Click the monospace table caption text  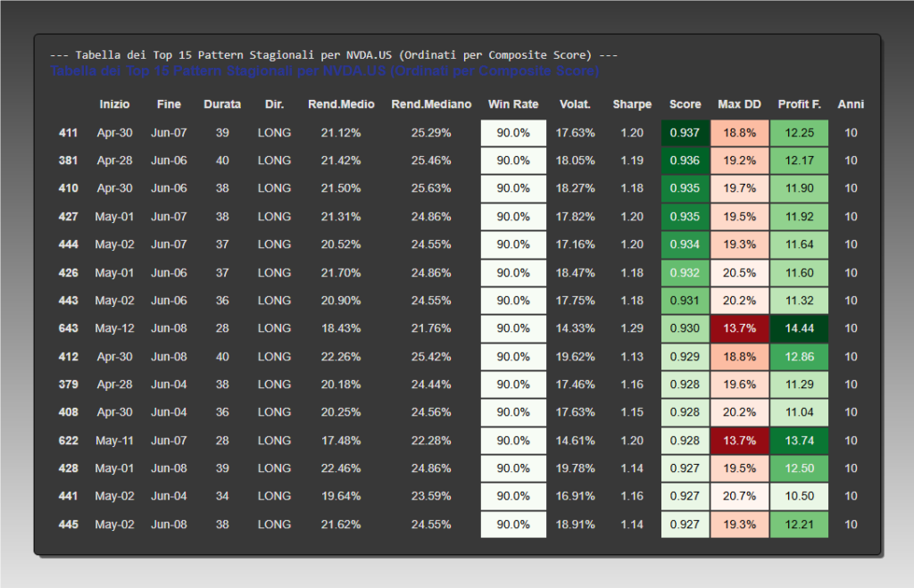pyautogui.click(x=334, y=55)
